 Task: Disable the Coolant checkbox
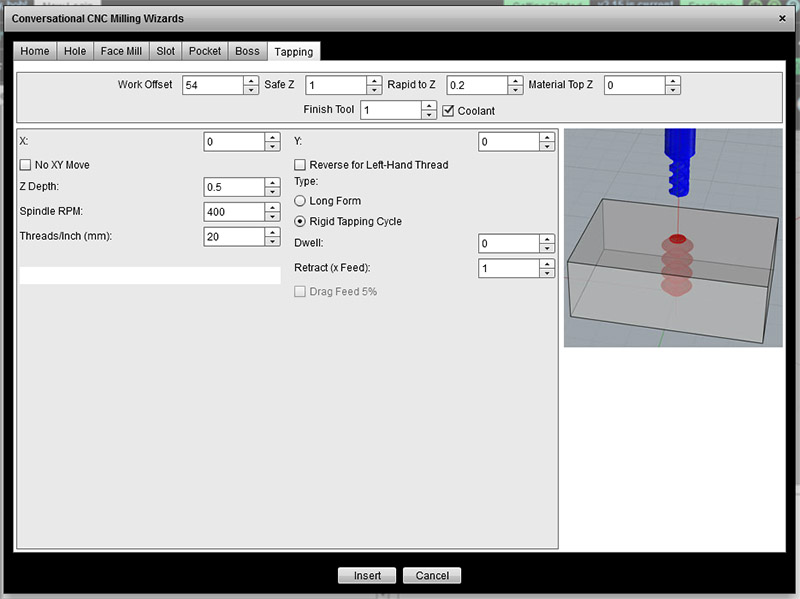[x=447, y=110]
